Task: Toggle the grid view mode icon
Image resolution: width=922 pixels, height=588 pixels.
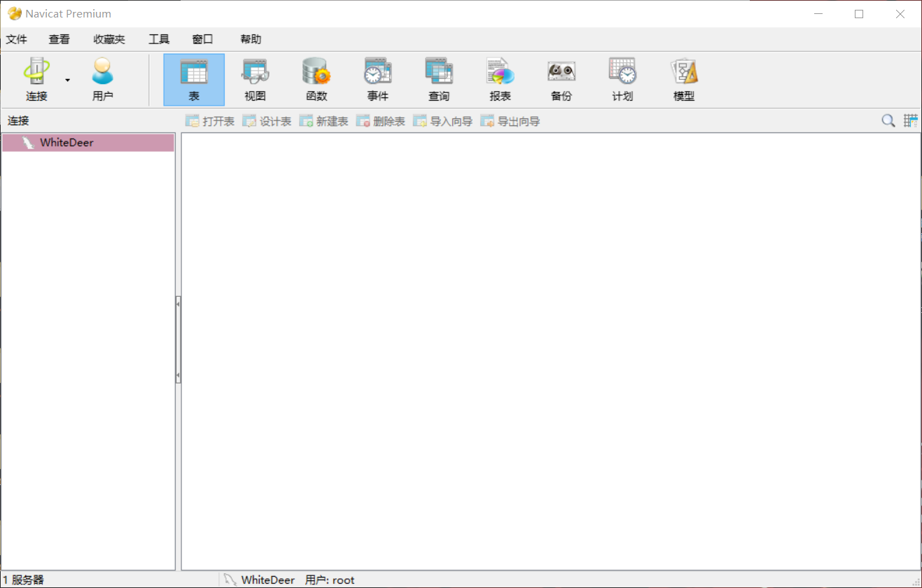Action: pyautogui.click(x=910, y=121)
